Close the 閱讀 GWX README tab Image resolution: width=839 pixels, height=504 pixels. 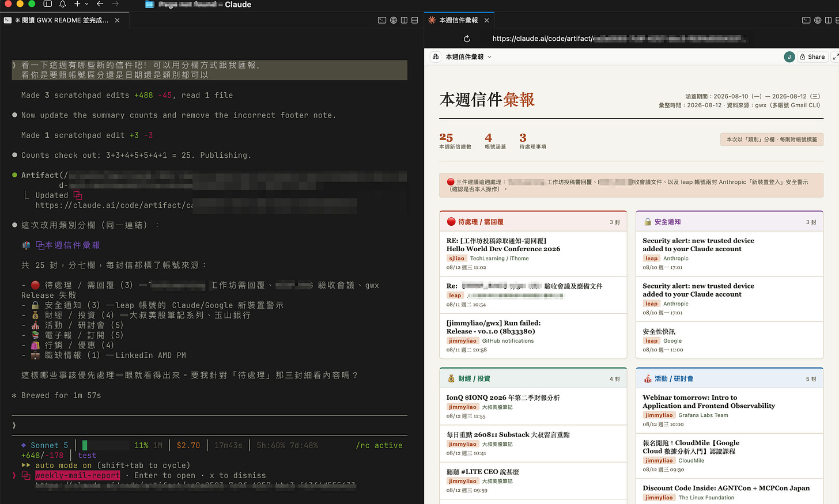tap(118, 20)
